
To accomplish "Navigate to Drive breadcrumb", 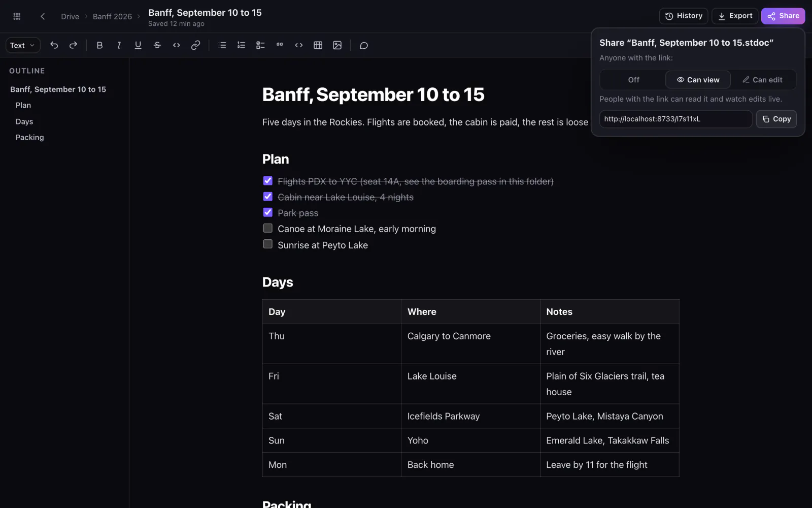I will [70, 16].
